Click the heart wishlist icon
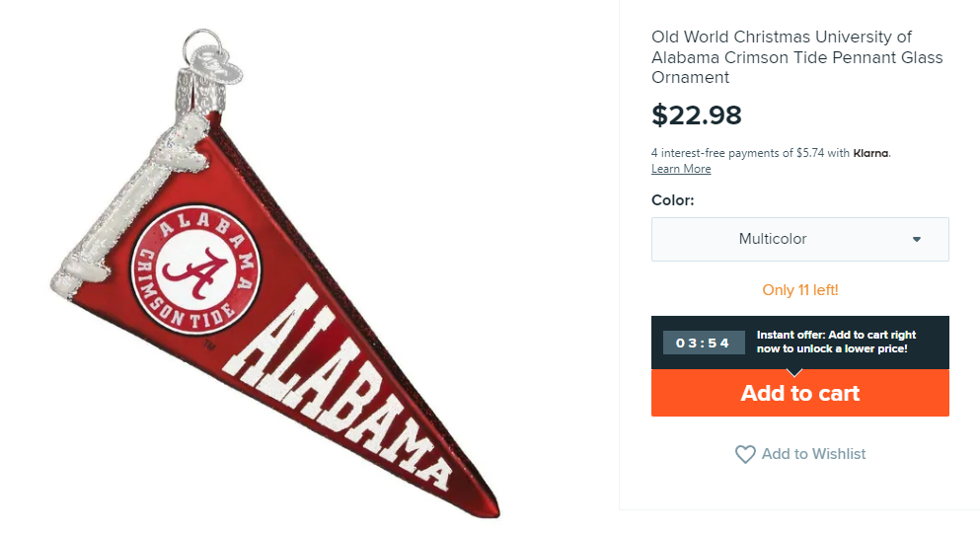 tap(745, 454)
